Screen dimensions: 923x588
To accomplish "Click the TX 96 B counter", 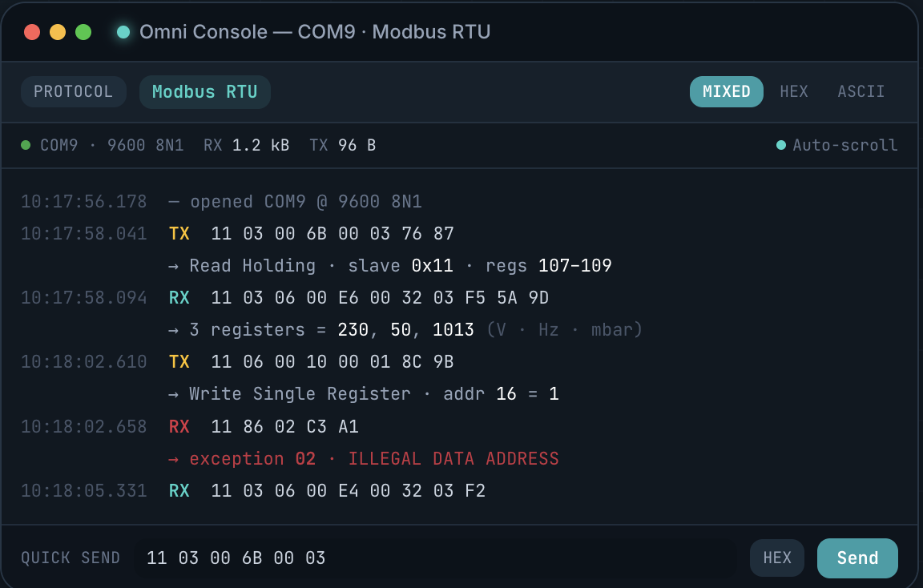I will coord(343,145).
